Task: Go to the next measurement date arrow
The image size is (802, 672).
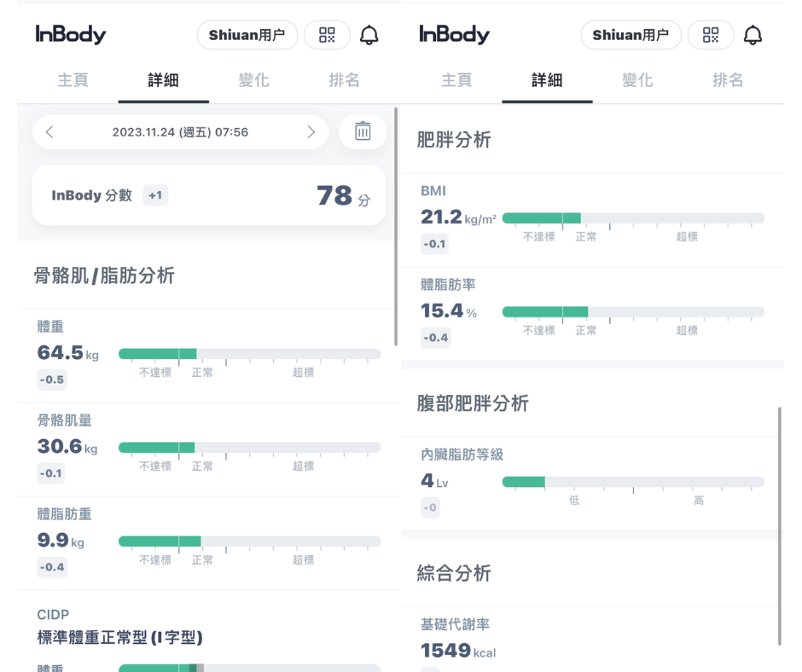Action: pyautogui.click(x=311, y=132)
